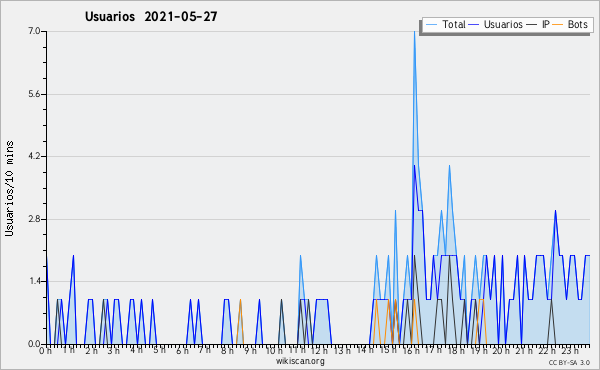Click the gray IP legend line
Image resolution: width=600 pixels, height=370 pixels.
pos(532,25)
